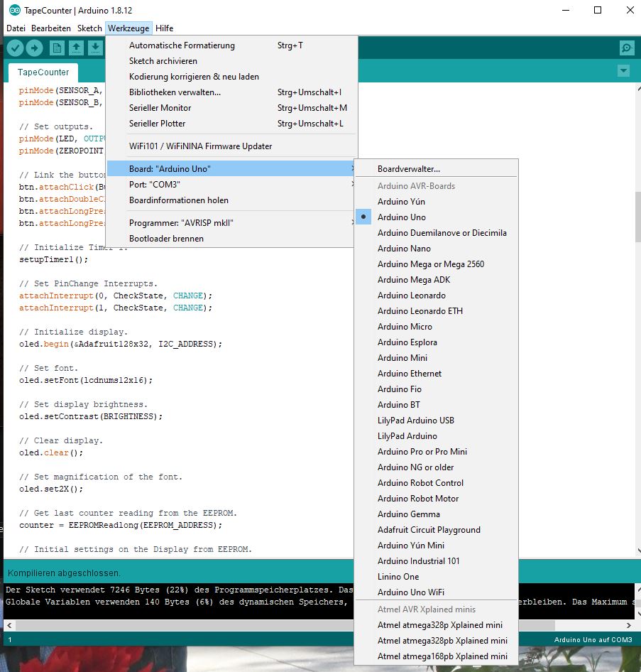Select Atmel atmega328p Xplained mini

click(437, 625)
